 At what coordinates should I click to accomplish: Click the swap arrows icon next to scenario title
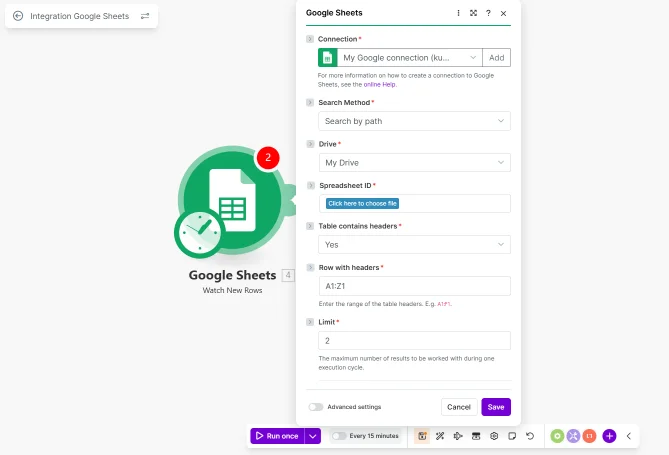click(145, 16)
